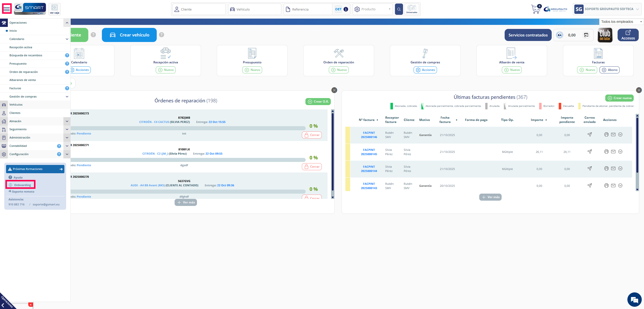The height and width of the screenshot is (309, 644).
Task: Open the shopping cart icon
Action: click(536, 9)
